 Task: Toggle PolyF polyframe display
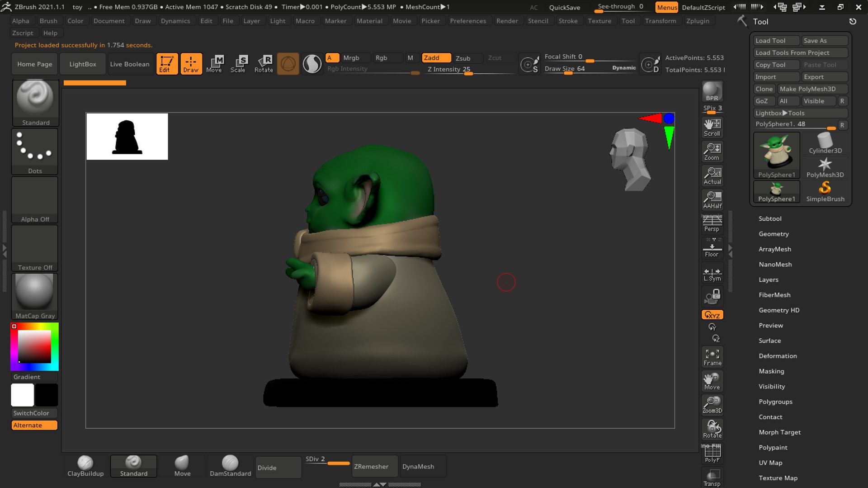pyautogui.click(x=712, y=454)
